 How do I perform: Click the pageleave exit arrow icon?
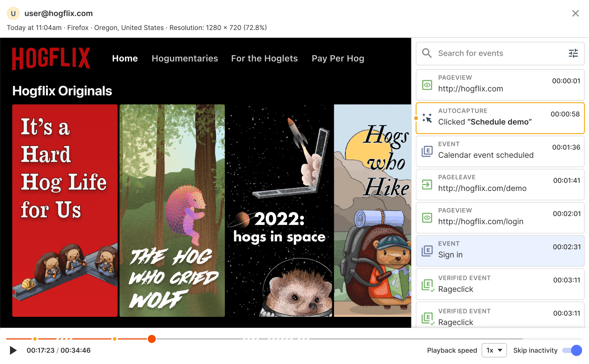(x=427, y=184)
